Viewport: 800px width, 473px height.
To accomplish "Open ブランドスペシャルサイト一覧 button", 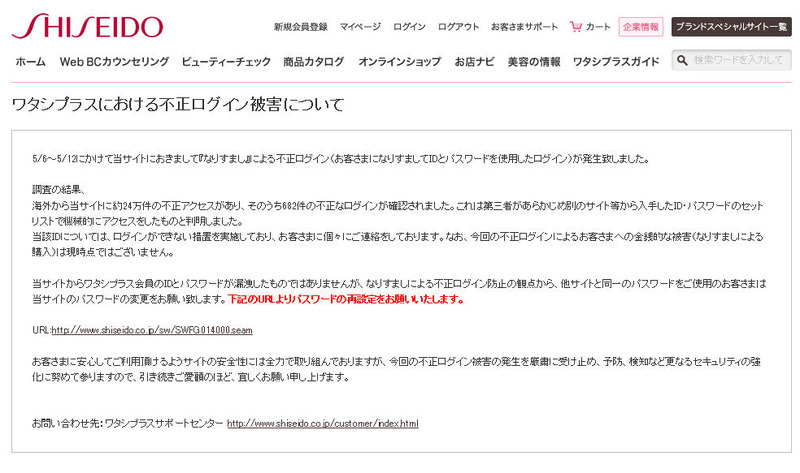I will (731, 27).
